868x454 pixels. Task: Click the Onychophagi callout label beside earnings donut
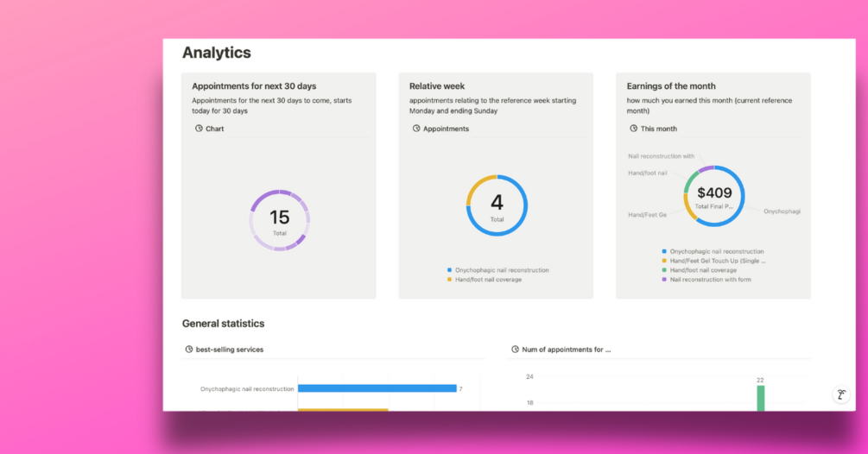coord(782,211)
